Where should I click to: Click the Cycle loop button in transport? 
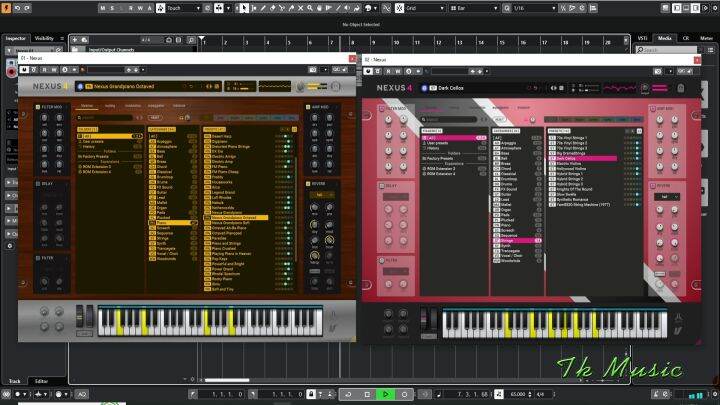click(349, 395)
